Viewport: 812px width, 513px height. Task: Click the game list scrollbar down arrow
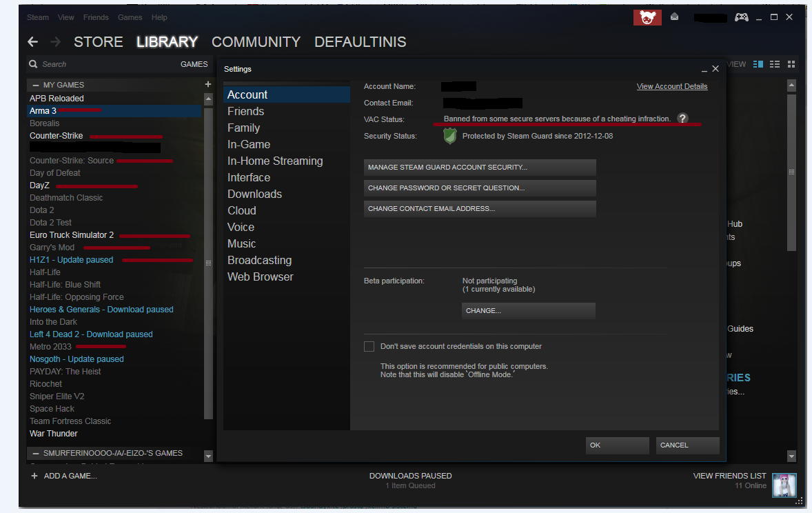208,456
